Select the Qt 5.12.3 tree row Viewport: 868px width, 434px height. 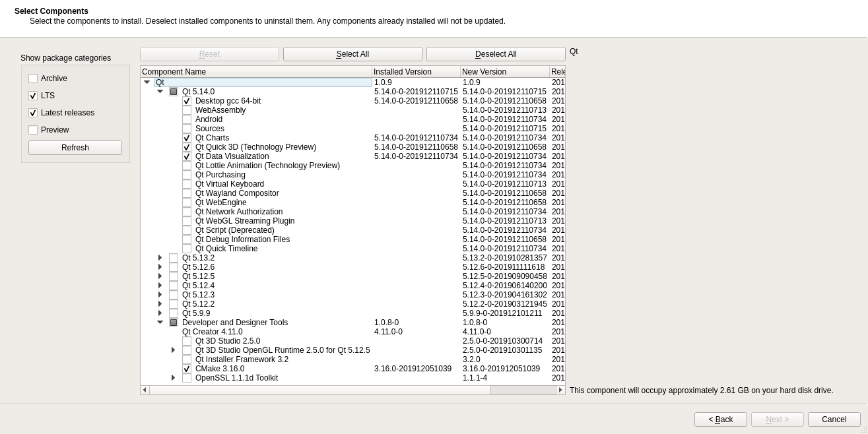click(352, 295)
